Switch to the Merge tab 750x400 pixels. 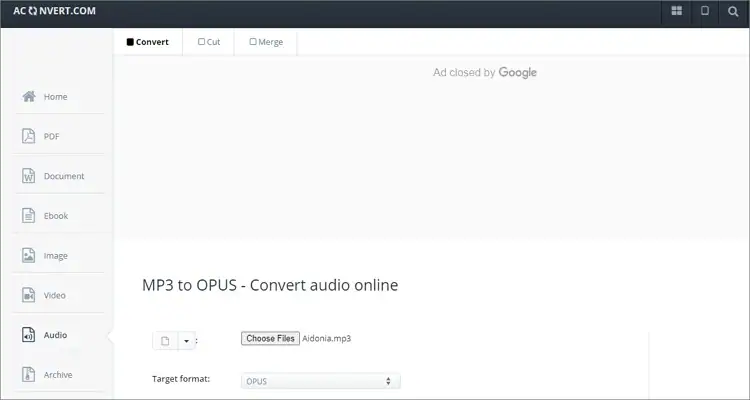[265, 42]
